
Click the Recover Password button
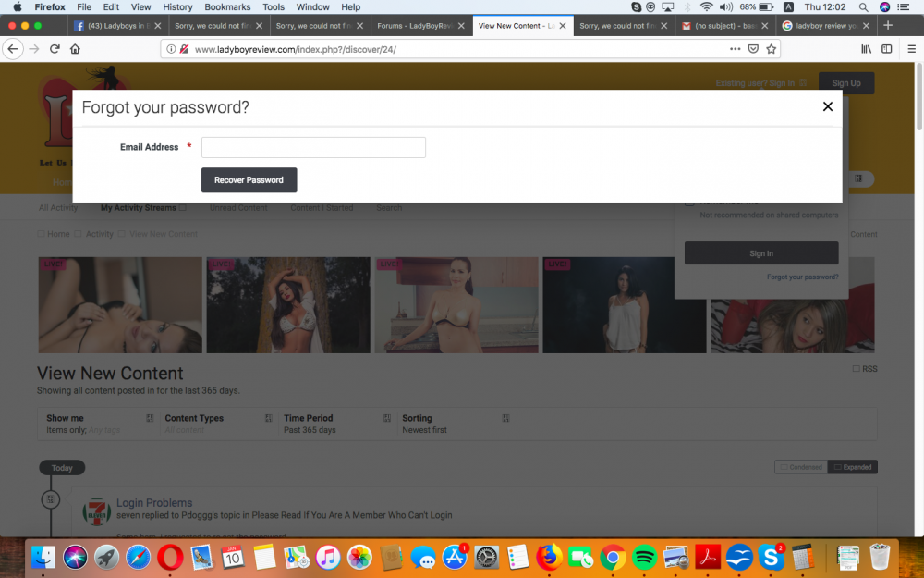[x=249, y=180]
